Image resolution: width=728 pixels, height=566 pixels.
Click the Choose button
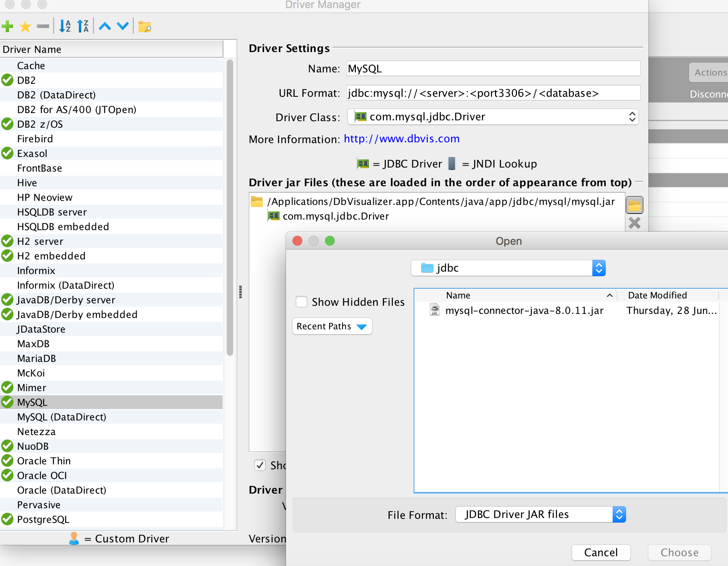[x=679, y=552]
